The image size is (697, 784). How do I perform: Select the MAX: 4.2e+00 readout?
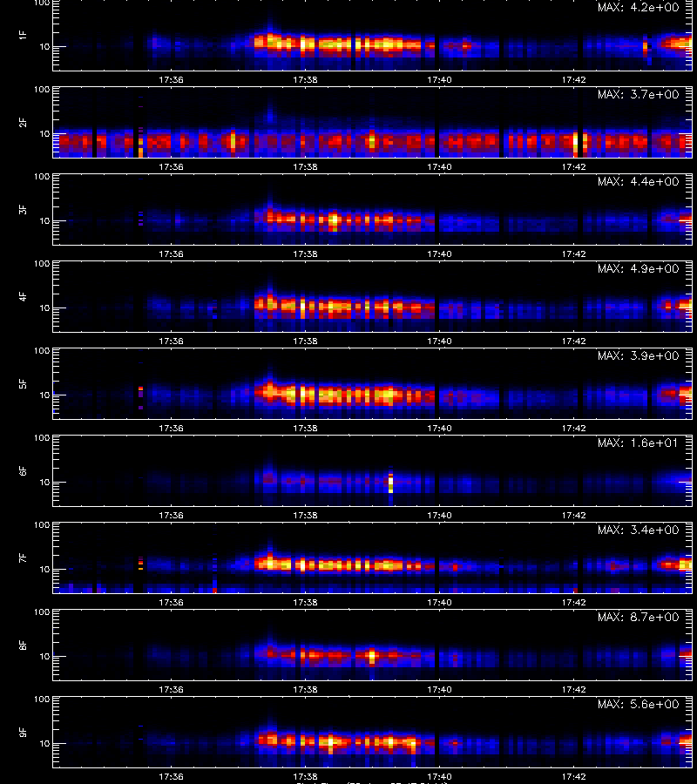(x=639, y=8)
